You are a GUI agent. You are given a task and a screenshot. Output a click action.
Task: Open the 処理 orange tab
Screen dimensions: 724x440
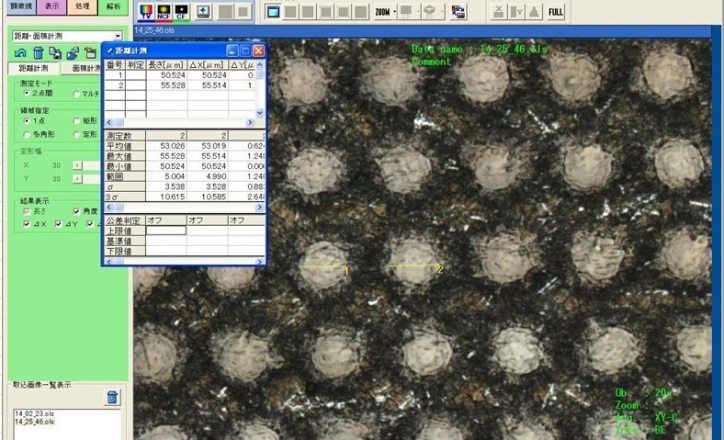click(82, 6)
